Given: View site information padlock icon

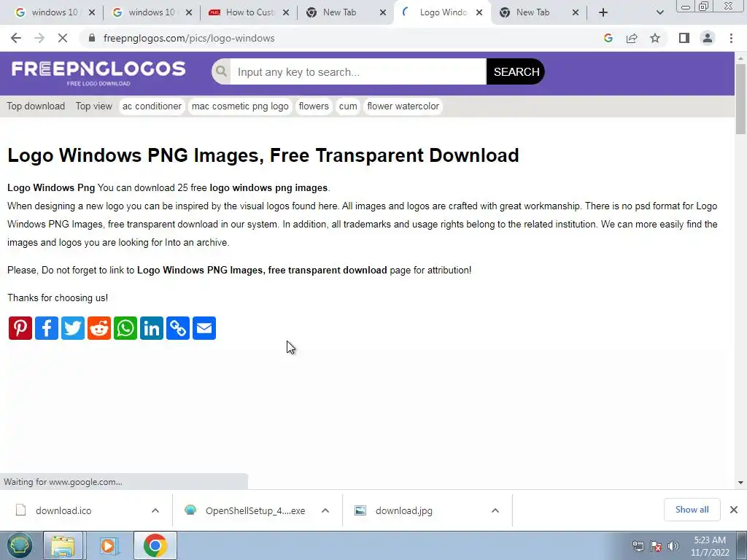Looking at the screenshot, I should click(92, 38).
